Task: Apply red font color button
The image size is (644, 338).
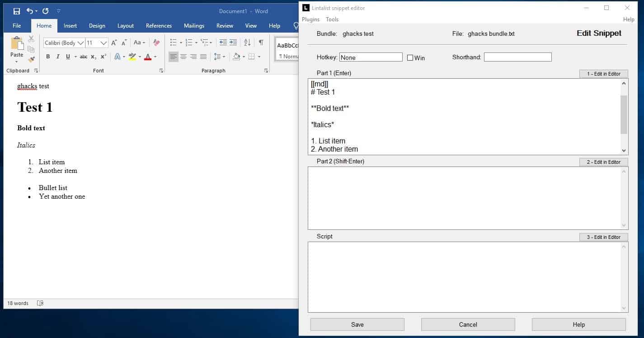Action: pos(147,57)
